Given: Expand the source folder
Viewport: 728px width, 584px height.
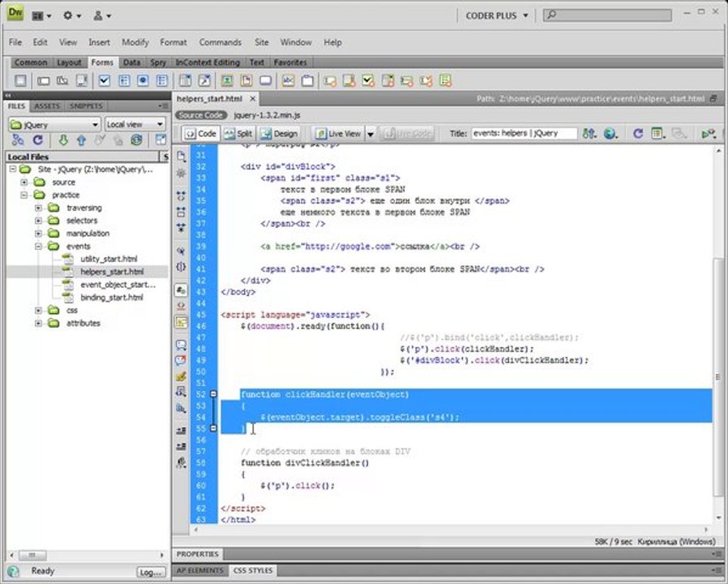Looking at the screenshot, I should click(24, 182).
